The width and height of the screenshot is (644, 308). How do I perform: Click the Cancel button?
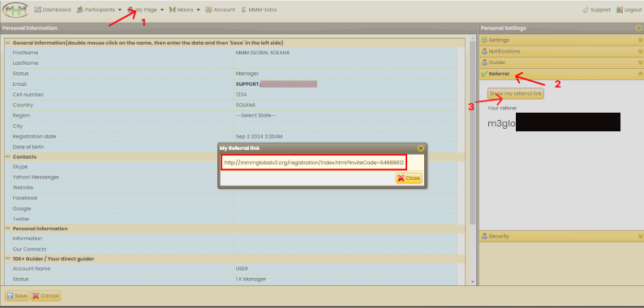pyautogui.click(x=45, y=296)
